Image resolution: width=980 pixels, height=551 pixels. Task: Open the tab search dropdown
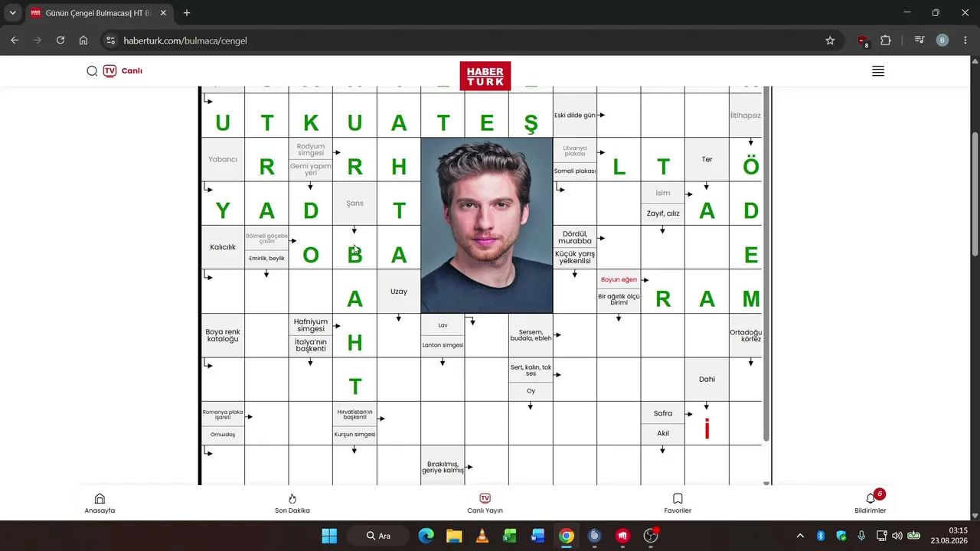12,13
